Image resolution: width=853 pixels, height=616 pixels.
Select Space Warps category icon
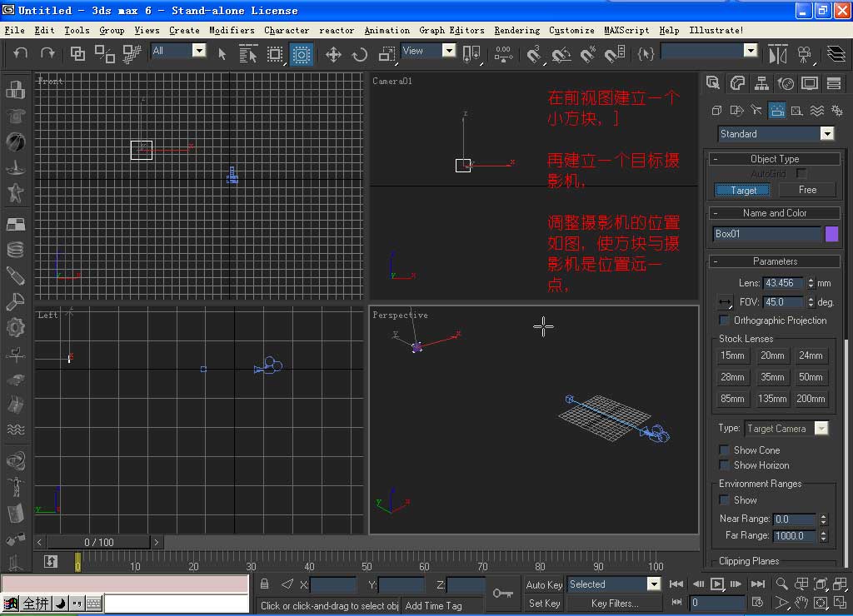click(x=817, y=111)
